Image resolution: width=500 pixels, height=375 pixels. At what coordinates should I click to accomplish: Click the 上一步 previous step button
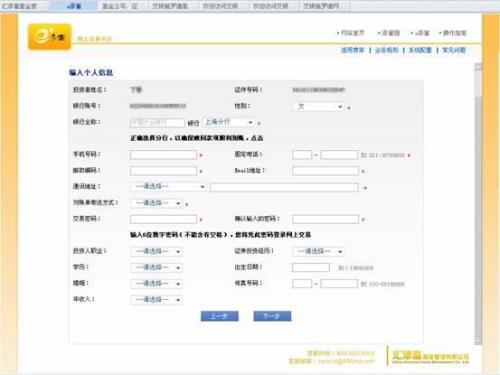point(220,316)
